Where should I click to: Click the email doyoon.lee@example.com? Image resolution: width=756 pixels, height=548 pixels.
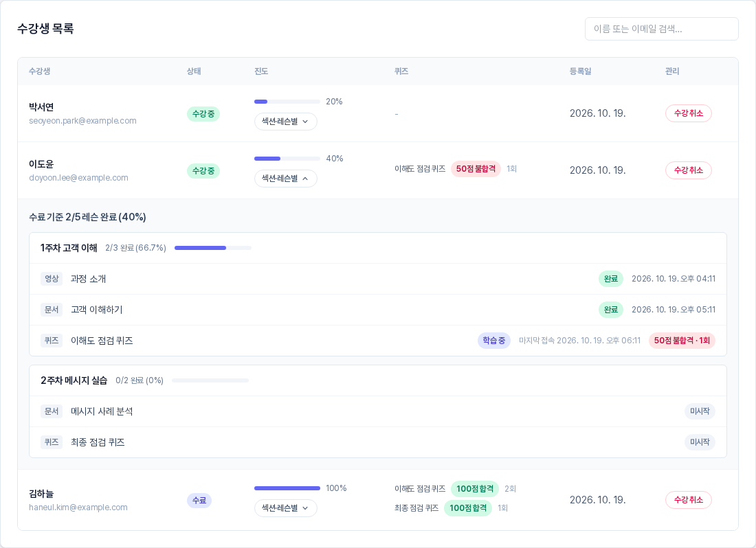pyautogui.click(x=78, y=178)
